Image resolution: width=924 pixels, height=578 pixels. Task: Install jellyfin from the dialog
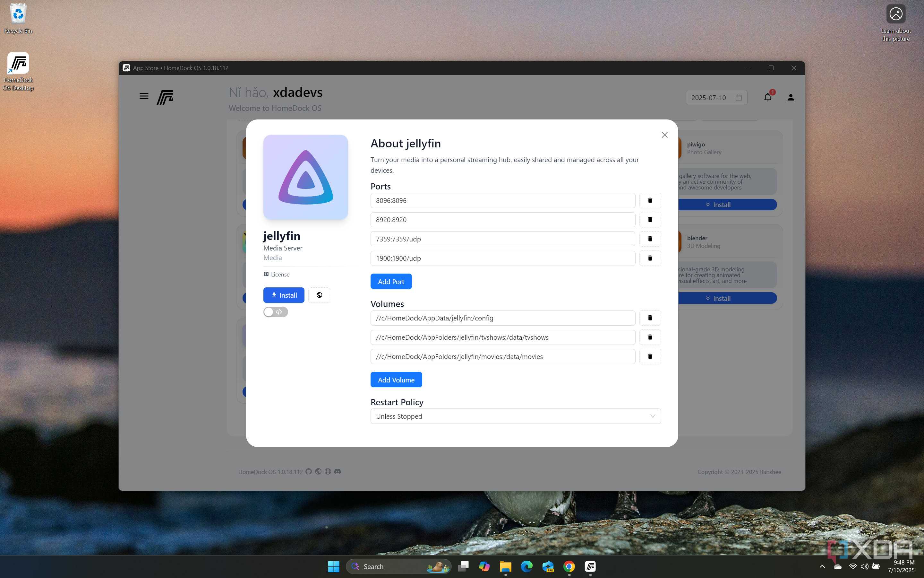pos(284,295)
